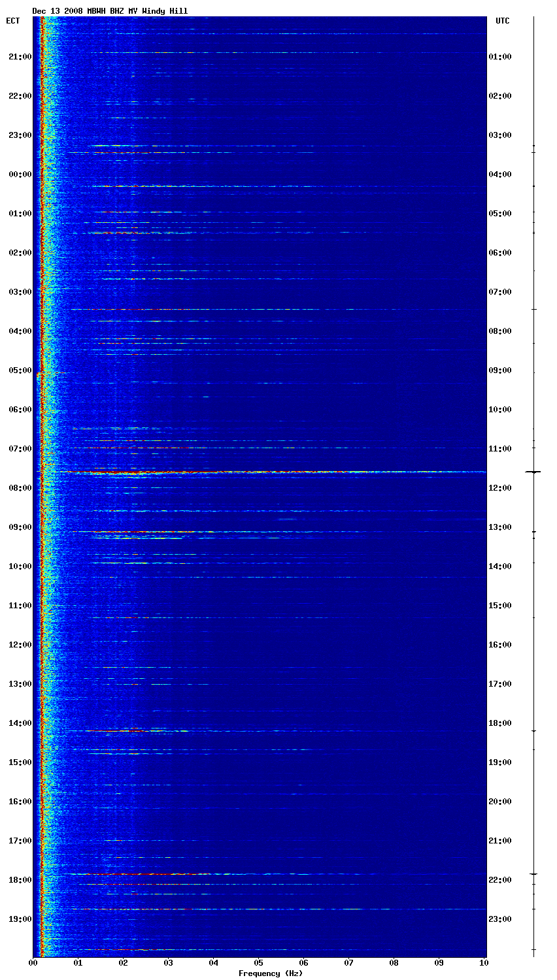Select the 13:00 label on ECT axis
557x980 pixels.
click(20, 684)
